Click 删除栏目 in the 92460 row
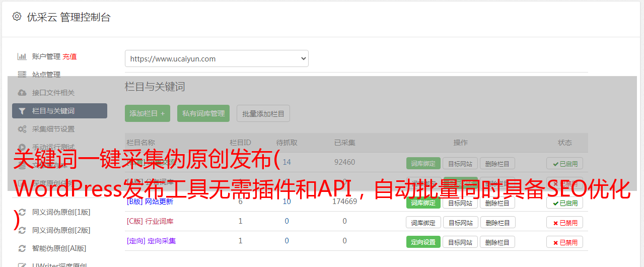This screenshot has height=267, width=644. [497, 163]
